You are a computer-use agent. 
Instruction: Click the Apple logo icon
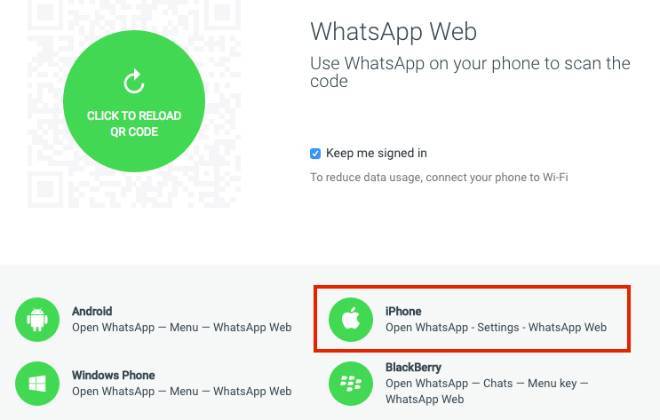click(x=351, y=319)
